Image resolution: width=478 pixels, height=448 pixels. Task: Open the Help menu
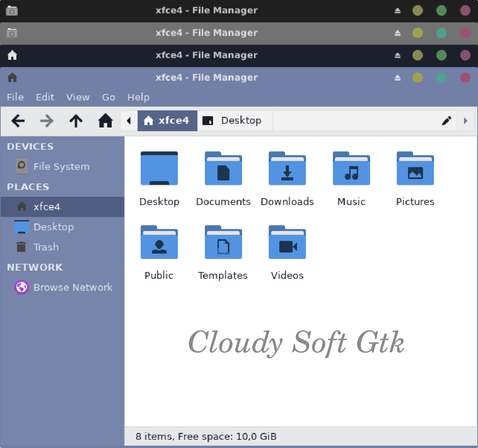[x=138, y=97]
